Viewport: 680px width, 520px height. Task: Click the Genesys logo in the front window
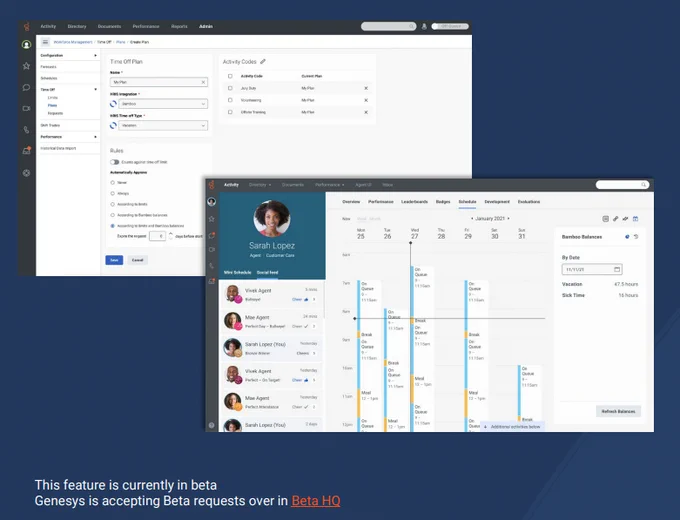(x=212, y=185)
